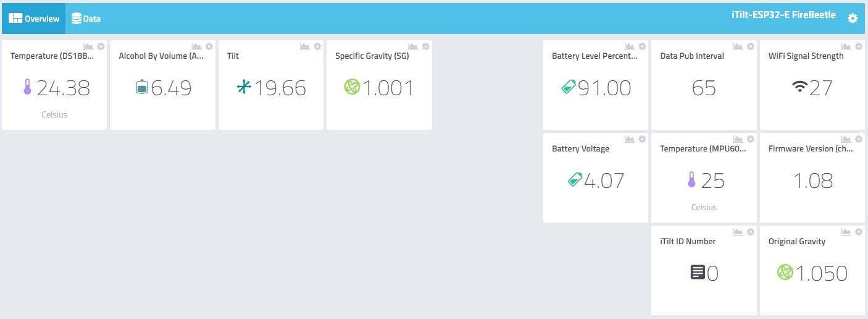Open chart icon on WiFi Signal Strength widget
Viewport: 868px width, 319px height.
coord(846,46)
